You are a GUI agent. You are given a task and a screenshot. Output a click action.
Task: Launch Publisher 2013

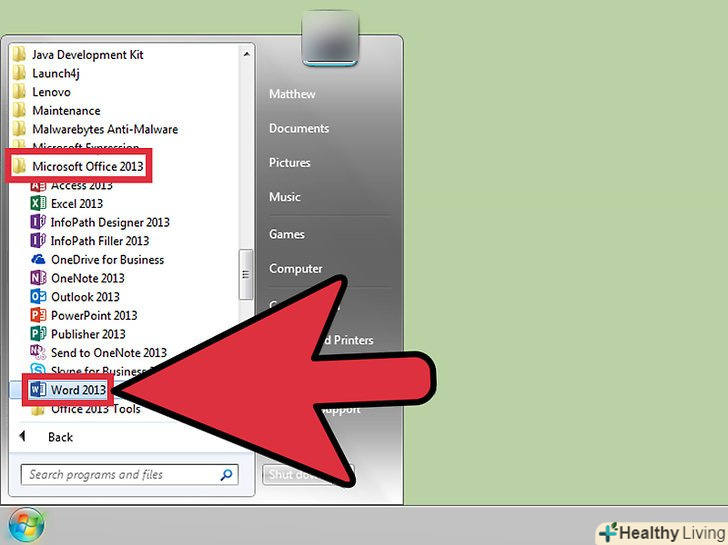(x=78, y=334)
